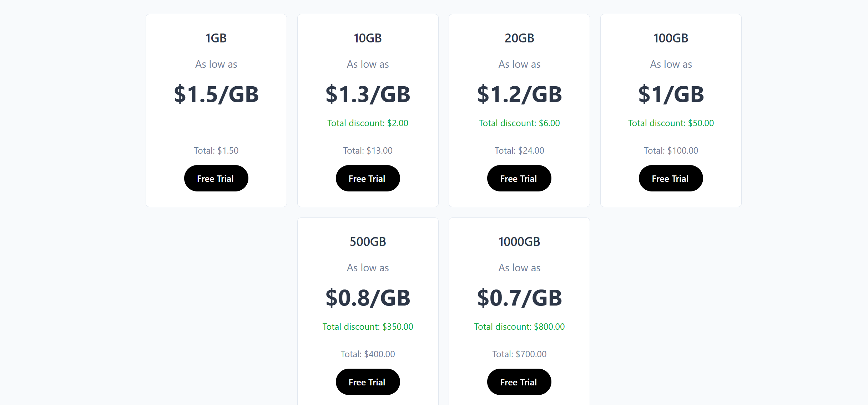
Task: Select the Total: $700.00 text
Action: pos(519,354)
